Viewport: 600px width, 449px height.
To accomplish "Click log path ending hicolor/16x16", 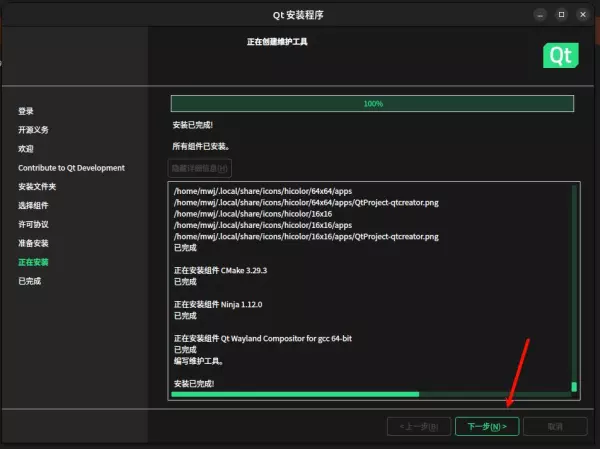I will [253, 214].
